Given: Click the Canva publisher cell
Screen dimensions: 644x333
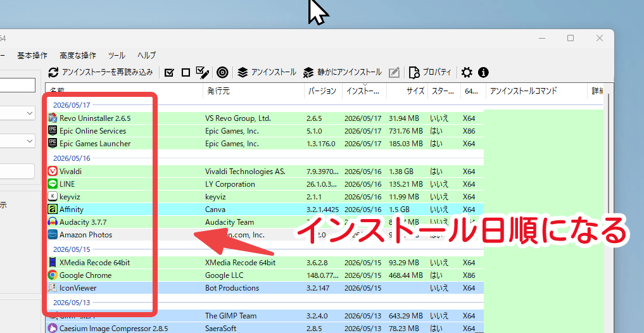Looking at the screenshot, I should coord(215,210).
